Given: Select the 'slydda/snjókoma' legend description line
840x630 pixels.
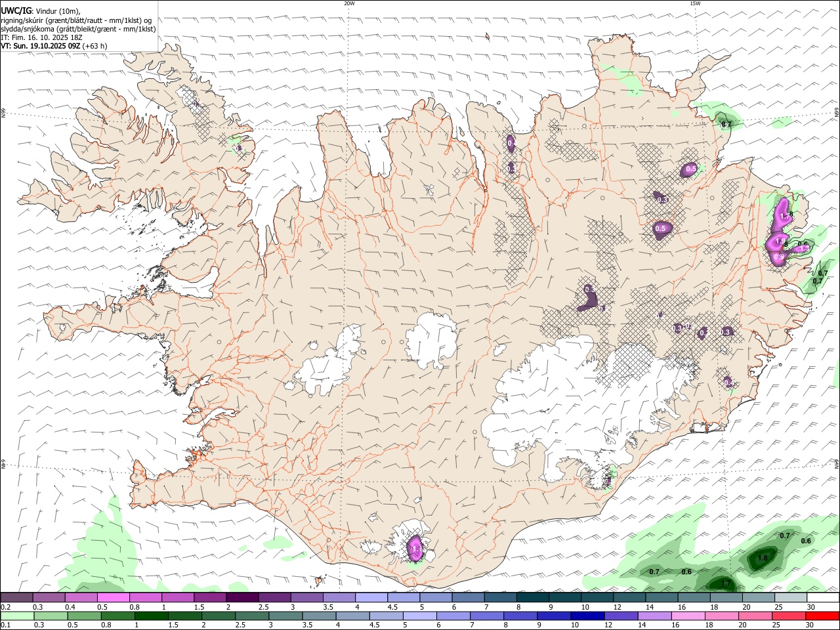Looking at the screenshot, I should pos(78,29).
